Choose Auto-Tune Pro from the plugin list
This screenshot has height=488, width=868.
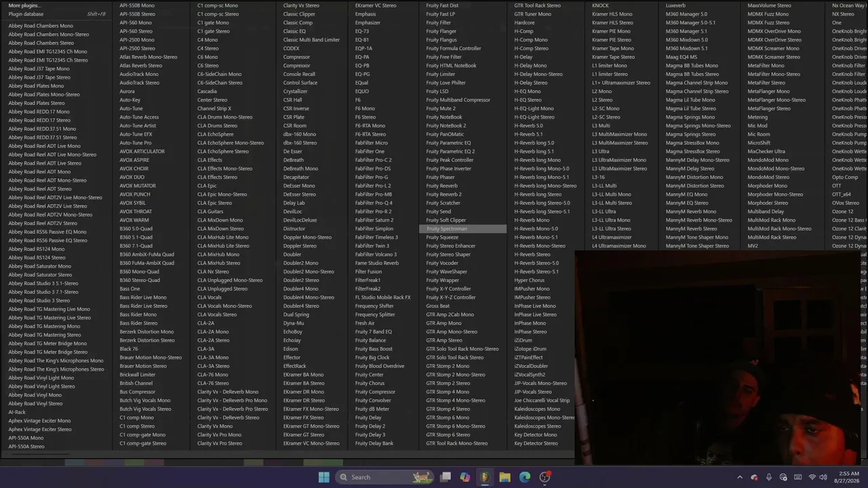click(136, 143)
